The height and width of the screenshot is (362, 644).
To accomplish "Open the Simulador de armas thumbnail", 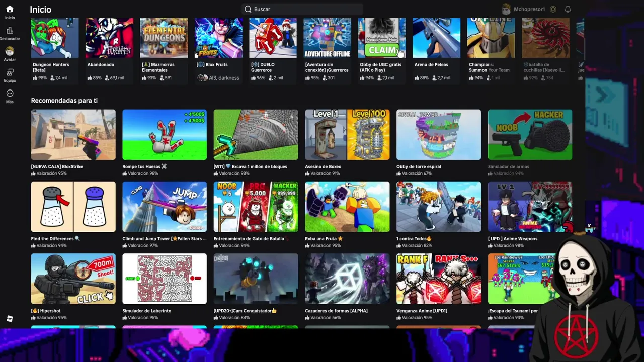I will tap(530, 135).
